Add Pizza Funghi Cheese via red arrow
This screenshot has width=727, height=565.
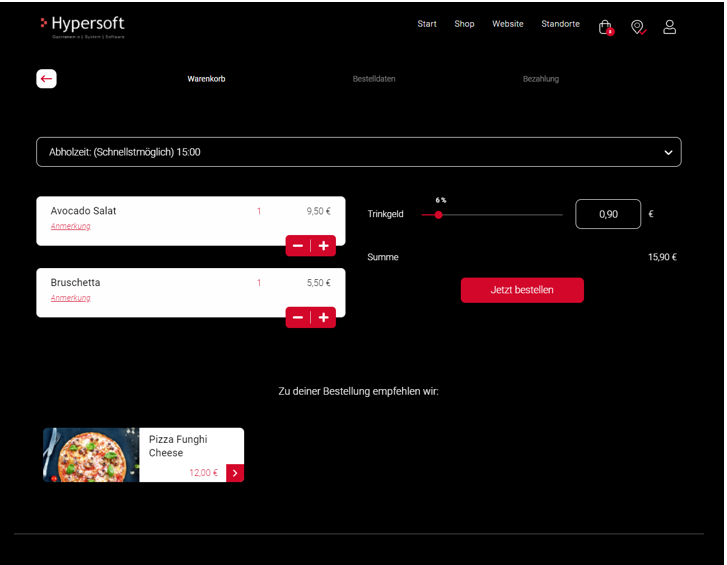pos(235,473)
